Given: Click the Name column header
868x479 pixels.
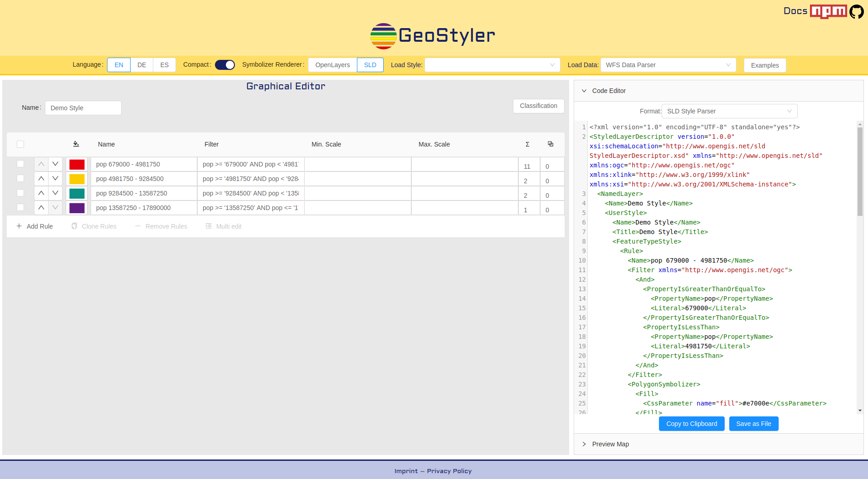Looking at the screenshot, I should tap(107, 144).
